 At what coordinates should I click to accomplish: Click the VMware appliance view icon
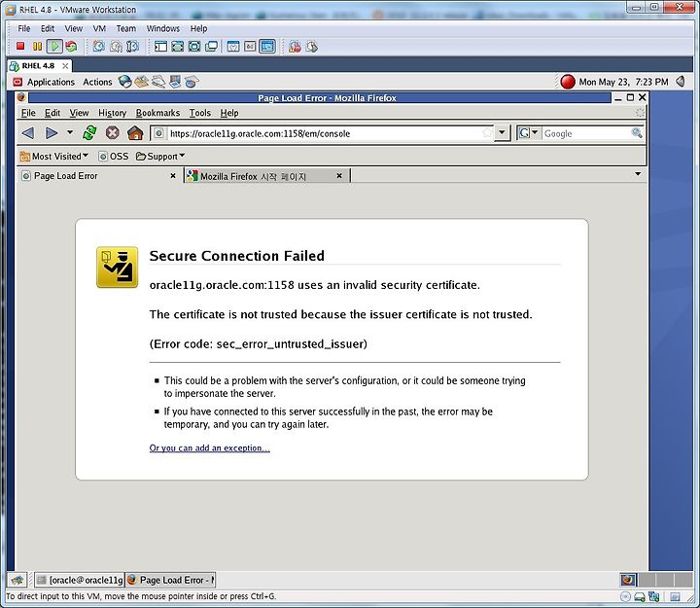coord(250,47)
